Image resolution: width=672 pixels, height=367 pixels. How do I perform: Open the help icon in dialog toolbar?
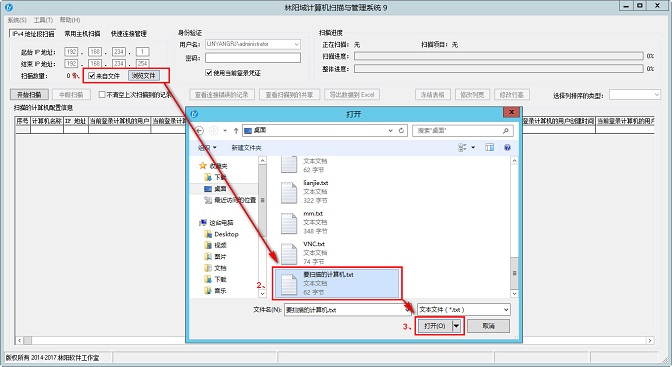coord(507,147)
